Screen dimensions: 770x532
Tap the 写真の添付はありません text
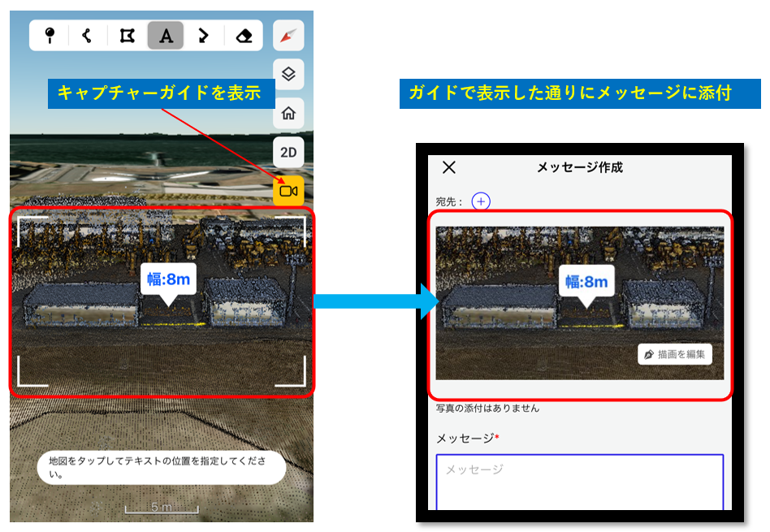[487, 409]
